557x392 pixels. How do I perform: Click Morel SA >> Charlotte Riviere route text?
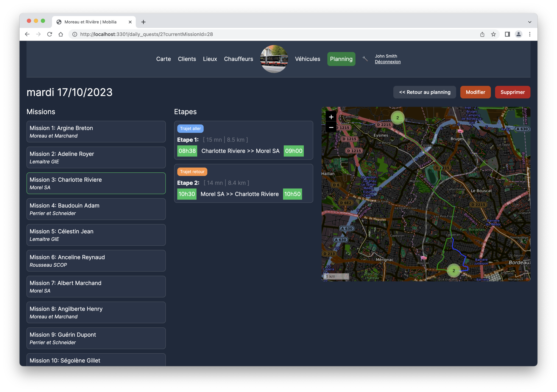click(239, 194)
